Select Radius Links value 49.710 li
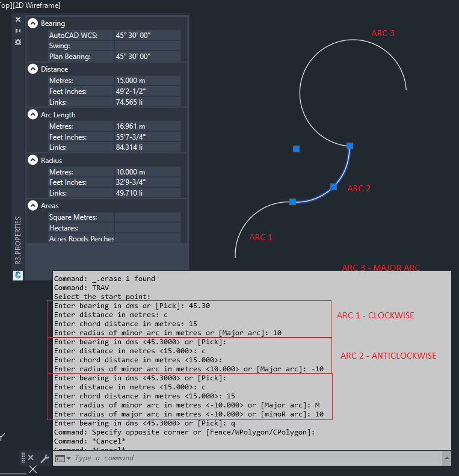This screenshot has width=459, height=476. pyautogui.click(x=147, y=193)
